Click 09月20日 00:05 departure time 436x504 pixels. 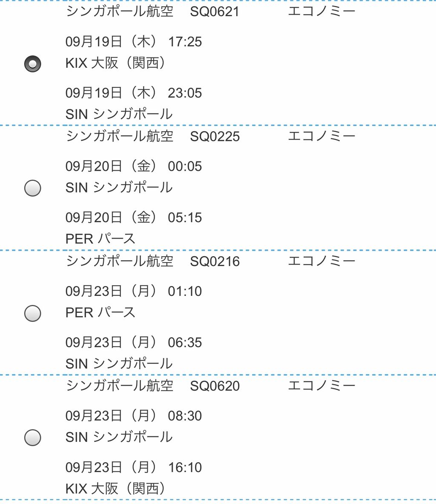(x=133, y=166)
